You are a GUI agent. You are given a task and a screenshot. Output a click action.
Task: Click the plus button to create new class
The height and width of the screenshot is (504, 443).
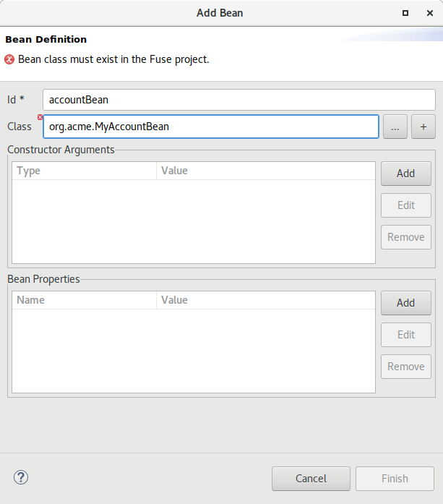pos(423,127)
